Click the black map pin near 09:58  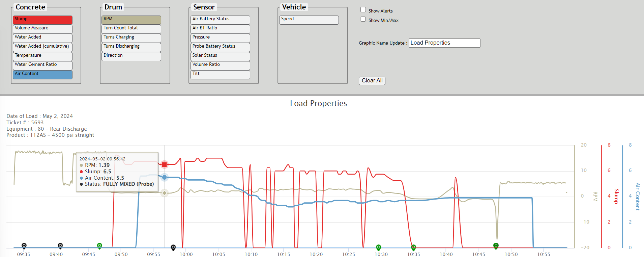tap(173, 248)
